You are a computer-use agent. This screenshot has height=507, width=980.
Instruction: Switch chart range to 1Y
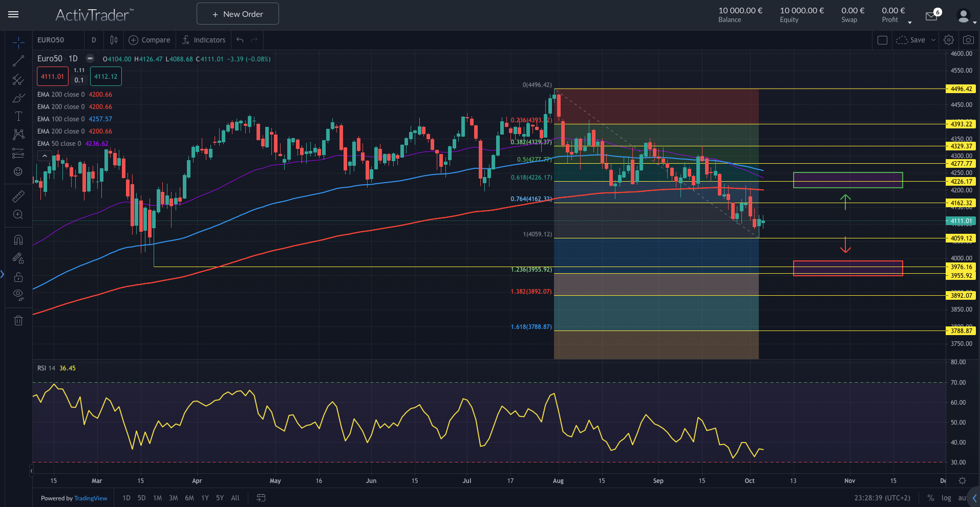pos(204,498)
